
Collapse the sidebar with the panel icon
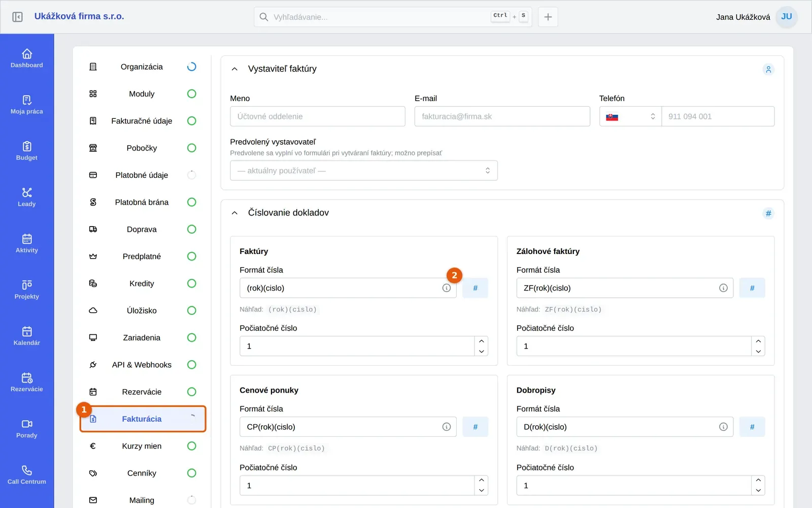17,17
